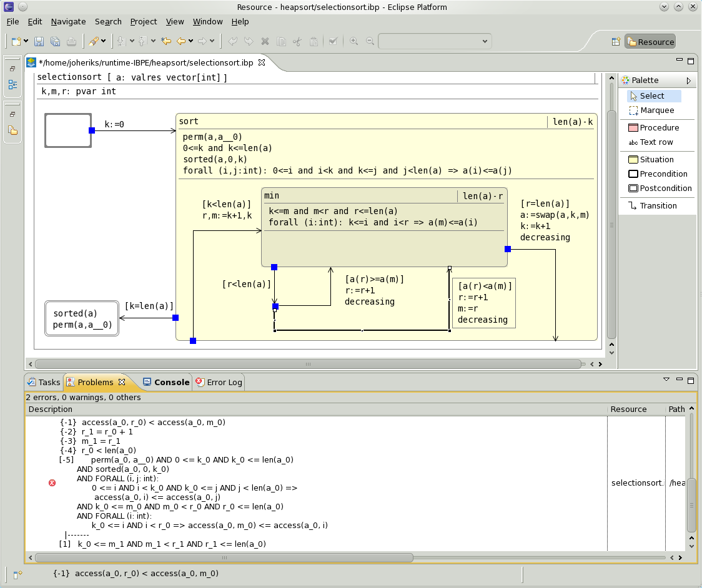
Task: Click the Print icon in the toolbar
Action: pyautogui.click(x=71, y=41)
